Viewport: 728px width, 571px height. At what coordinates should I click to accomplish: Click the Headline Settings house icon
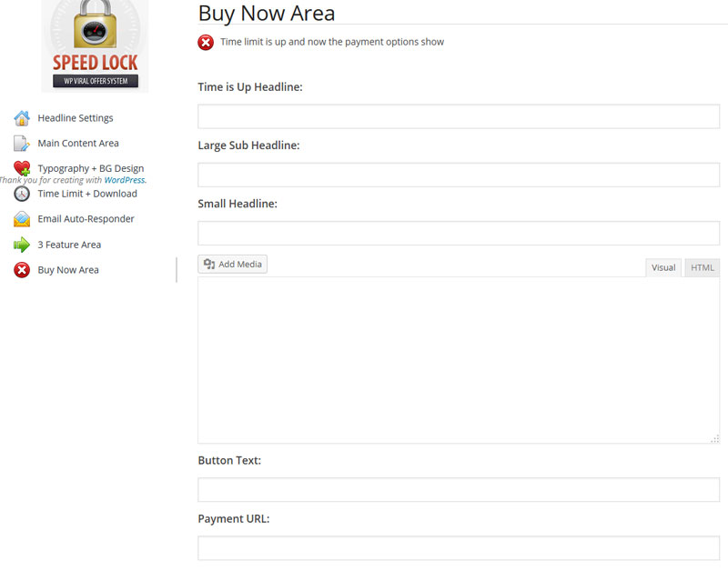[x=22, y=118]
